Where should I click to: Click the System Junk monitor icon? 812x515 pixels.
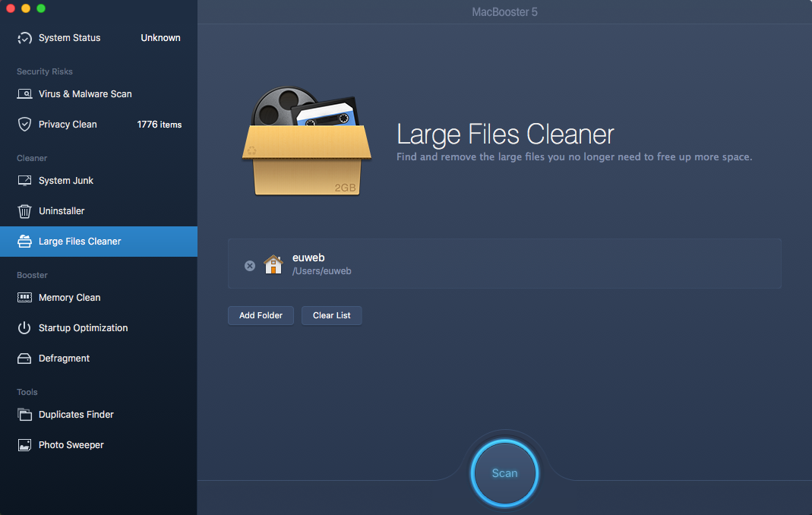click(24, 180)
